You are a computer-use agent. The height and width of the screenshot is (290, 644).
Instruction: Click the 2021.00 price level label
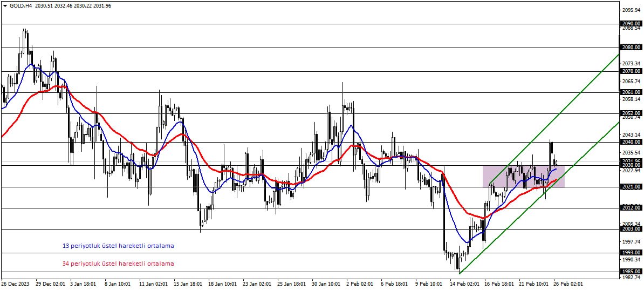tap(631, 187)
